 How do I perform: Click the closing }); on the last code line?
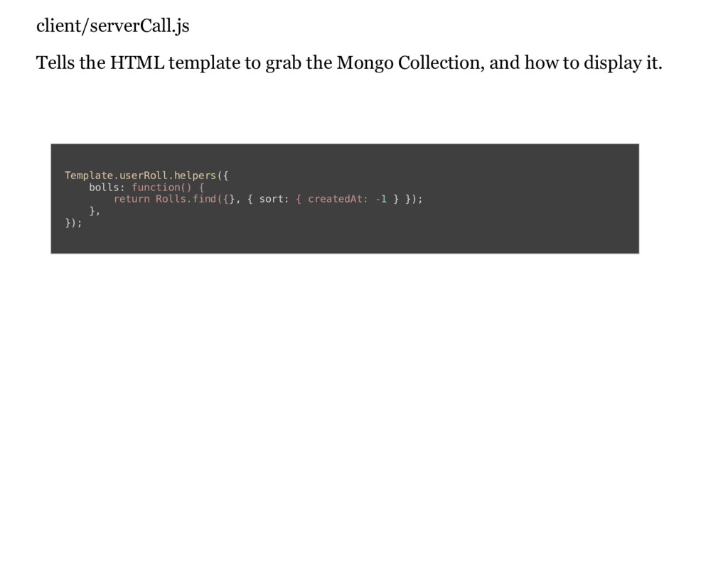tap(73, 223)
